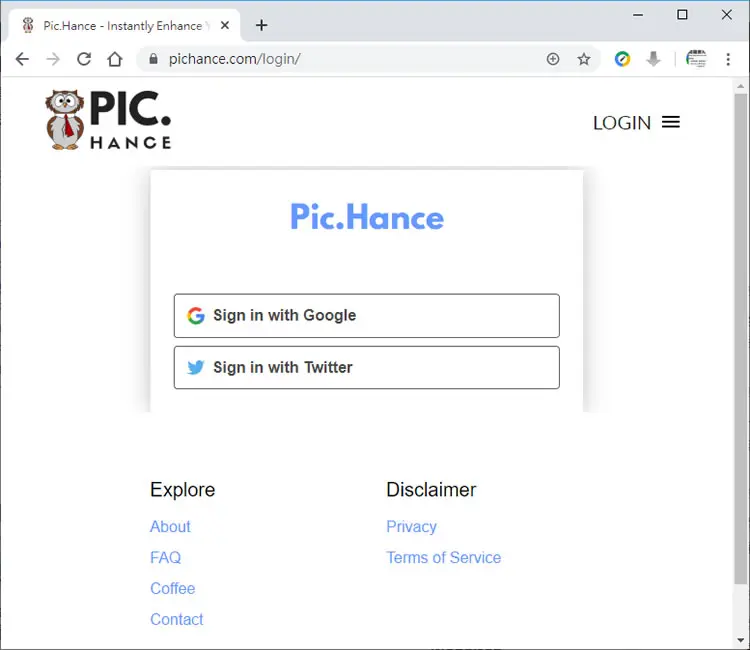Click the Pic.Hance owl logo
This screenshot has height=650, width=750.
[x=108, y=120]
